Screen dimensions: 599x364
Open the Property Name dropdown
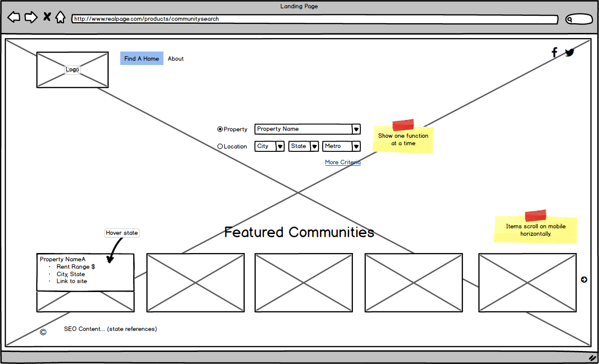click(x=356, y=129)
